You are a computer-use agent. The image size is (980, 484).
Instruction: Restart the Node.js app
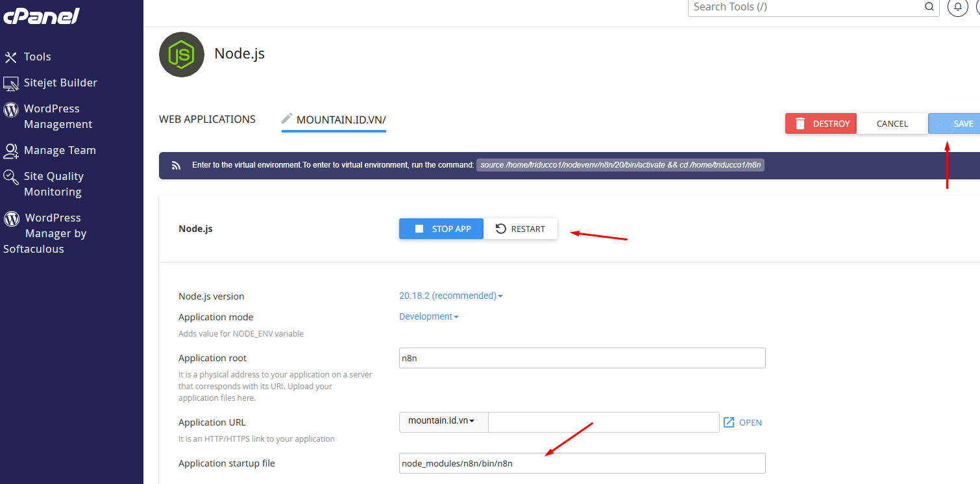click(x=521, y=229)
